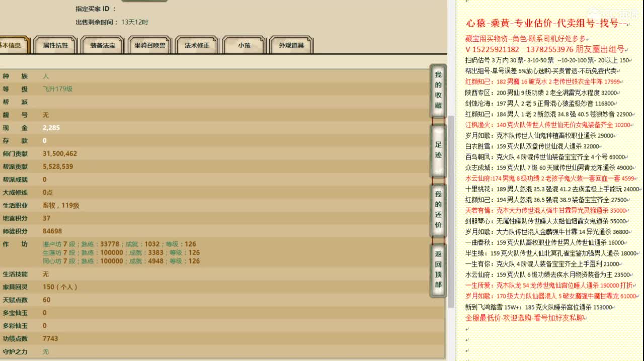Open the 外观道具 tab
644x361 pixels.
[x=292, y=45]
